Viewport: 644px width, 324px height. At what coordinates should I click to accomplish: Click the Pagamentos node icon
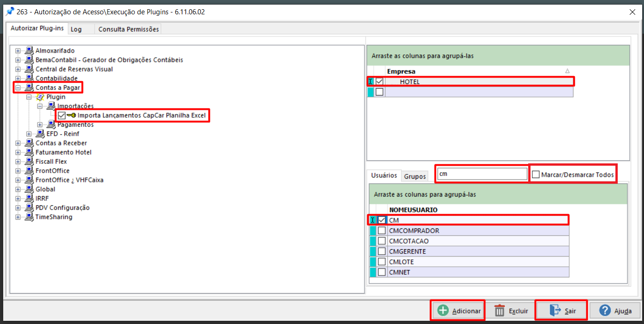tap(51, 125)
